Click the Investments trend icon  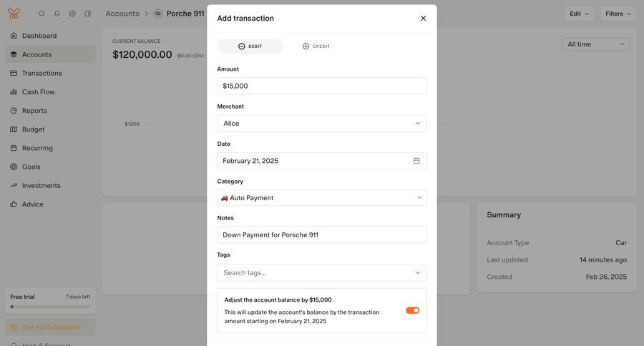pos(14,186)
